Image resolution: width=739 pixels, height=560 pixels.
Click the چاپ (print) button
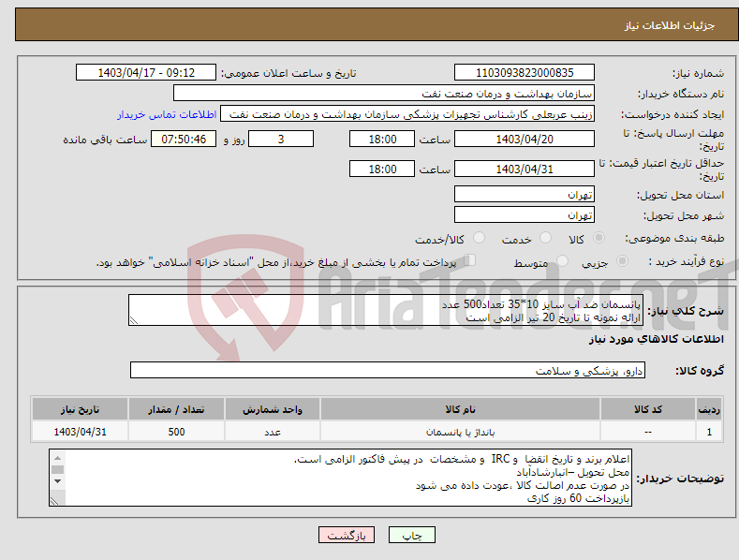(x=411, y=535)
